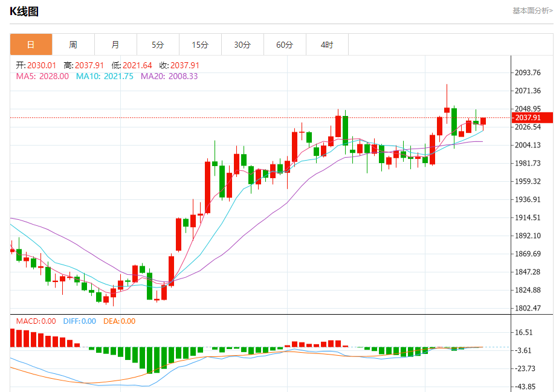The image size is (559, 392).
Task: Click the latest red candlestick at chart's right end
Action: coord(483,121)
